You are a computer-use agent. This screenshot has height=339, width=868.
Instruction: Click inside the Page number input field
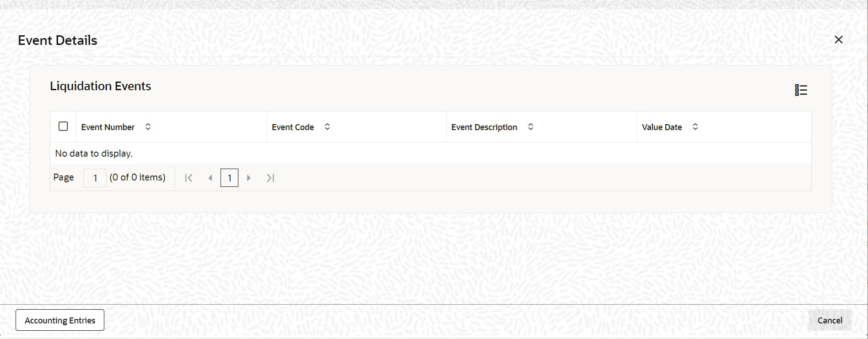[94, 178]
